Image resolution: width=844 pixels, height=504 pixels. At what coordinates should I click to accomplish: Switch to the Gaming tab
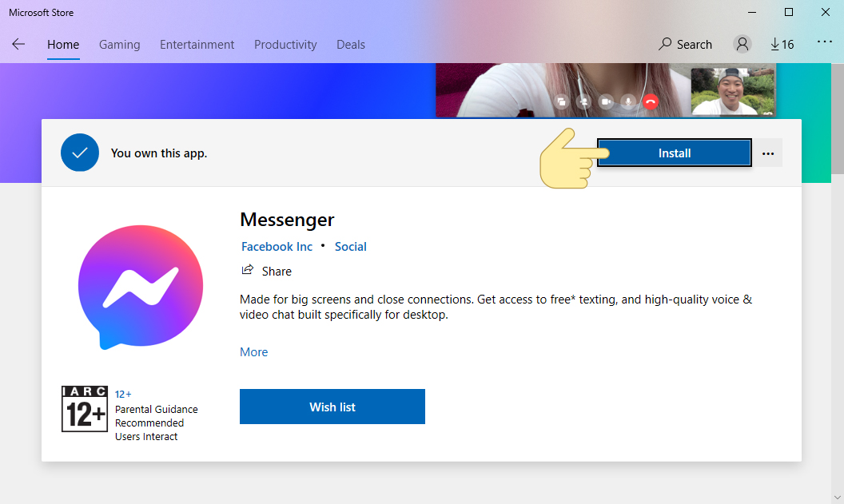(x=120, y=45)
